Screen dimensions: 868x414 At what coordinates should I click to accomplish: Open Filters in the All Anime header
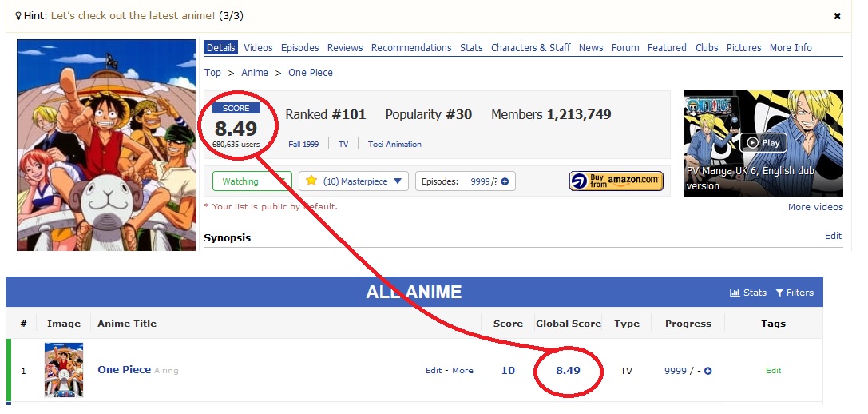[795, 293]
